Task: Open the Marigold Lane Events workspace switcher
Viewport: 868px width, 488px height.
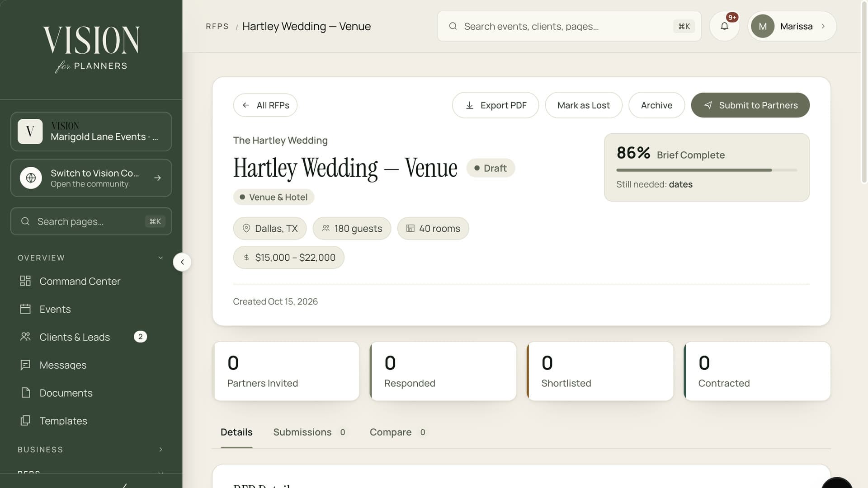Action: coord(91,131)
